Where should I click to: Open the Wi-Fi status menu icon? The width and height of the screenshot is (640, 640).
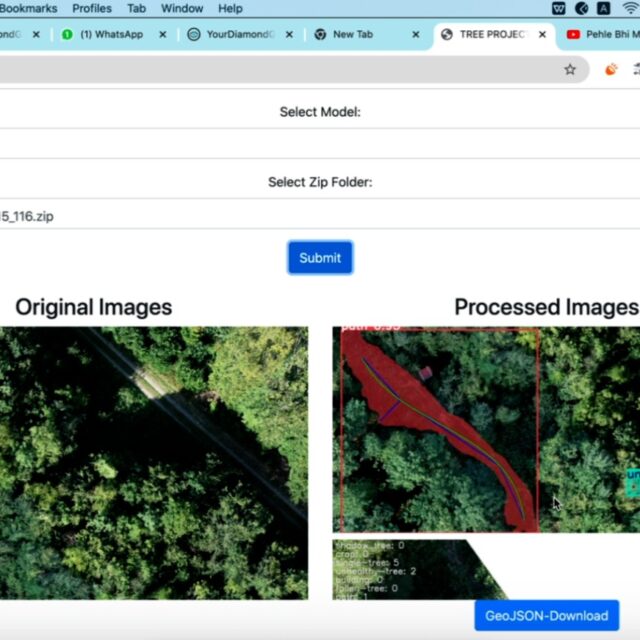[629, 8]
